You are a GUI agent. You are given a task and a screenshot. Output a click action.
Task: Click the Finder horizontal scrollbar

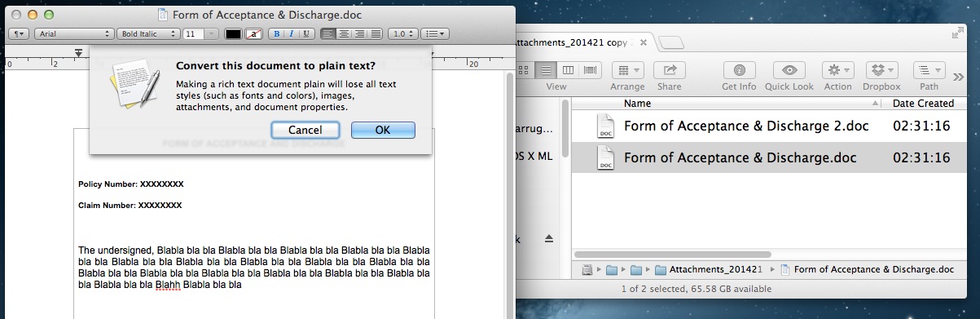tap(673, 255)
